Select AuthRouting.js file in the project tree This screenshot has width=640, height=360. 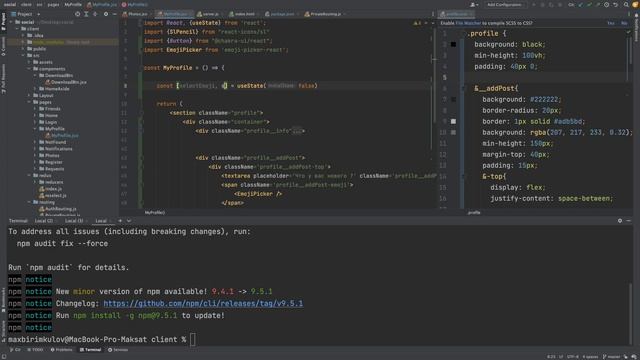coord(58,209)
